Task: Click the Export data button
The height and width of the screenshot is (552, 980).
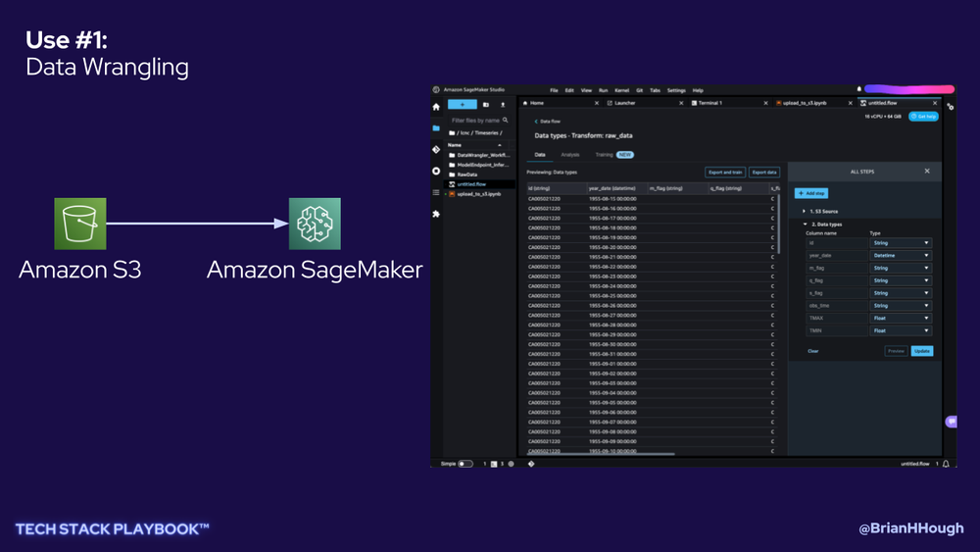Action: click(764, 172)
